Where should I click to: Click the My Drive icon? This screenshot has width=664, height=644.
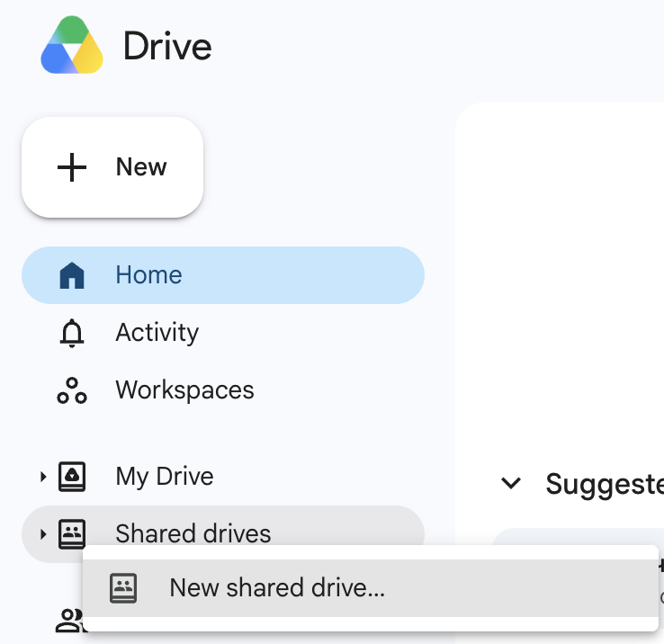[x=72, y=477]
